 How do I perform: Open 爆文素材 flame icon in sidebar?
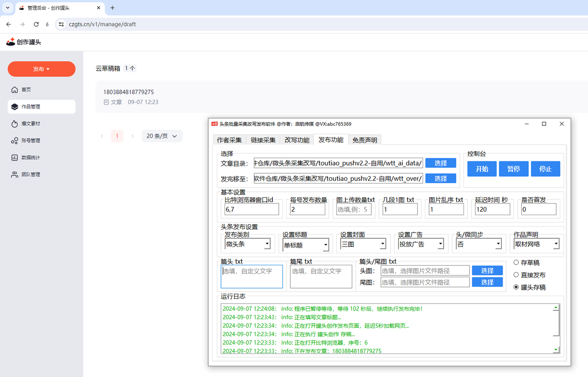pyautogui.click(x=15, y=124)
